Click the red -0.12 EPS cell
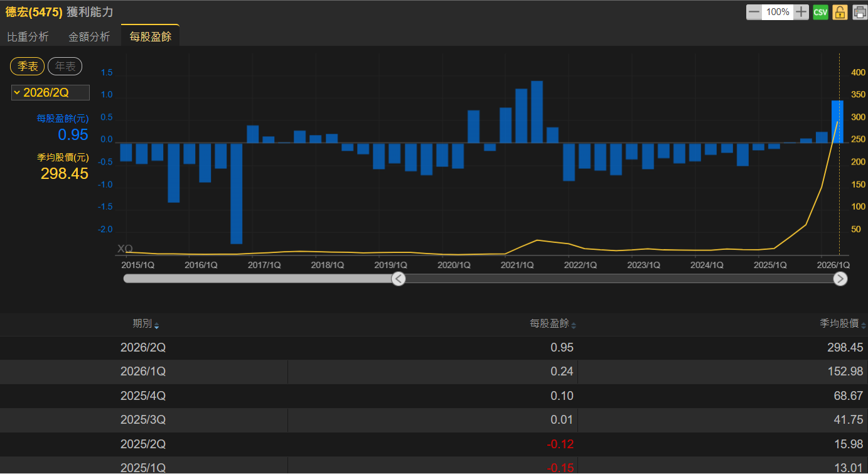This screenshot has height=474, width=868. (560, 444)
